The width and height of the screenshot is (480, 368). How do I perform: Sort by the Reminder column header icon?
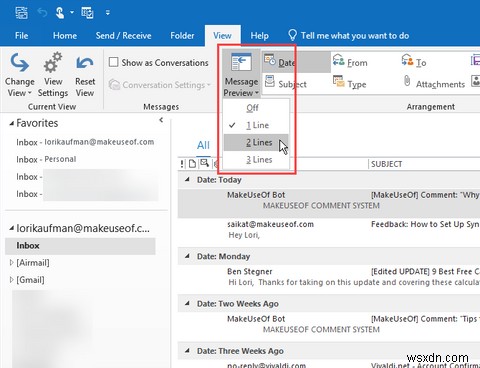click(x=204, y=163)
